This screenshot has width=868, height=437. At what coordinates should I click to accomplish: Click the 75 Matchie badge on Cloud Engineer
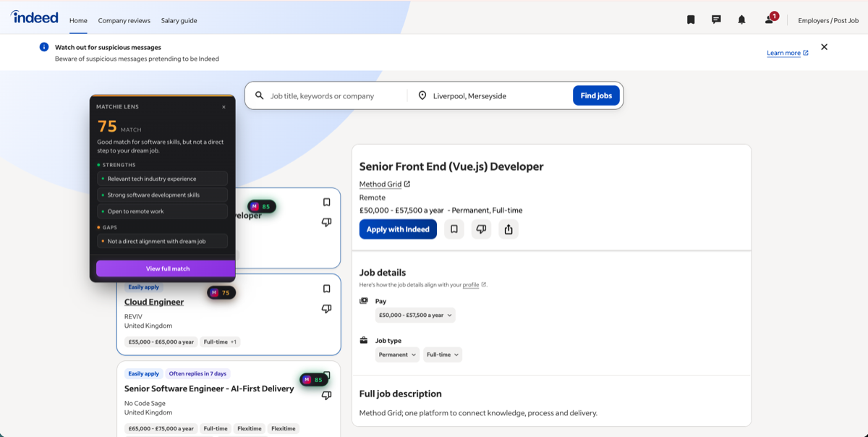(x=221, y=293)
